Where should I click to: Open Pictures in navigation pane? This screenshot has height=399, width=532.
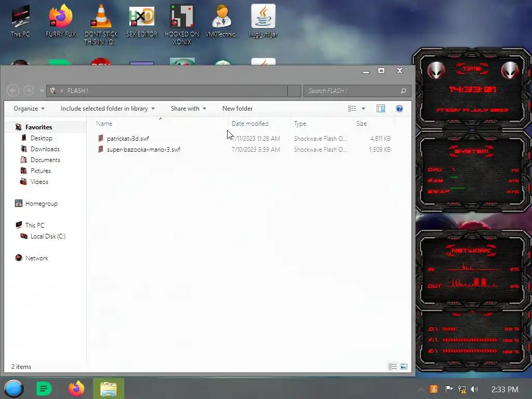pos(41,170)
